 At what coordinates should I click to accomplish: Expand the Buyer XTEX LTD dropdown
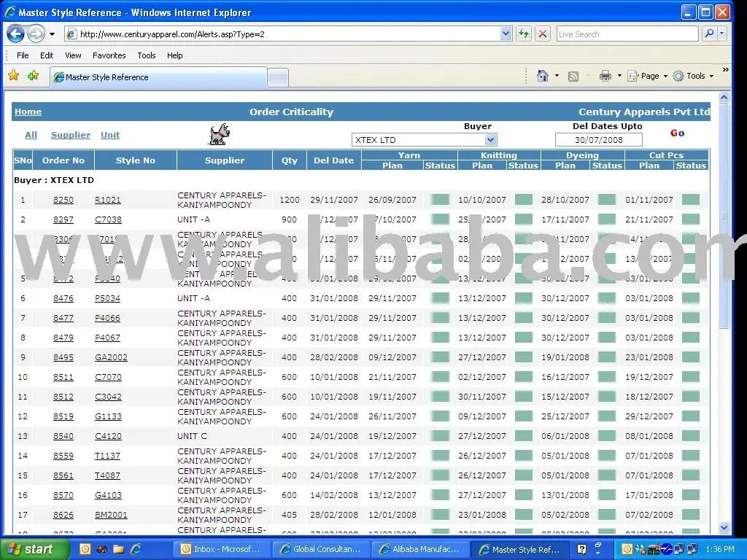coord(490,140)
